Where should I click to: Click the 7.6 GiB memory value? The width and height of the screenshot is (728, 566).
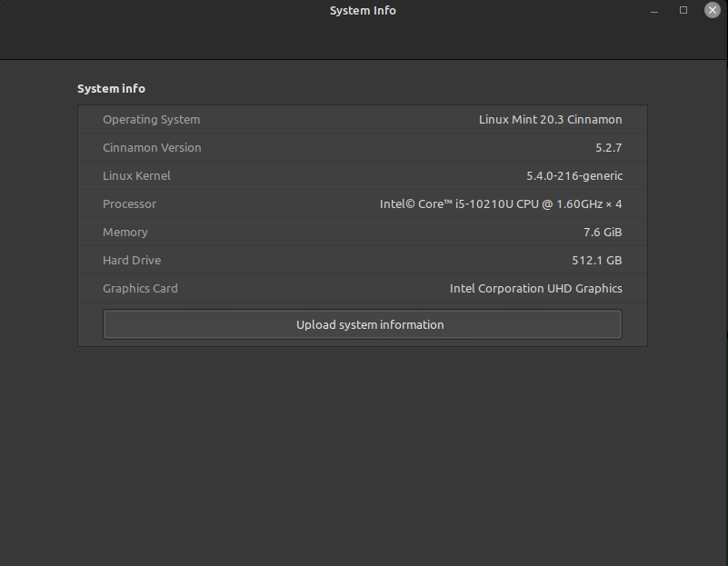point(603,232)
